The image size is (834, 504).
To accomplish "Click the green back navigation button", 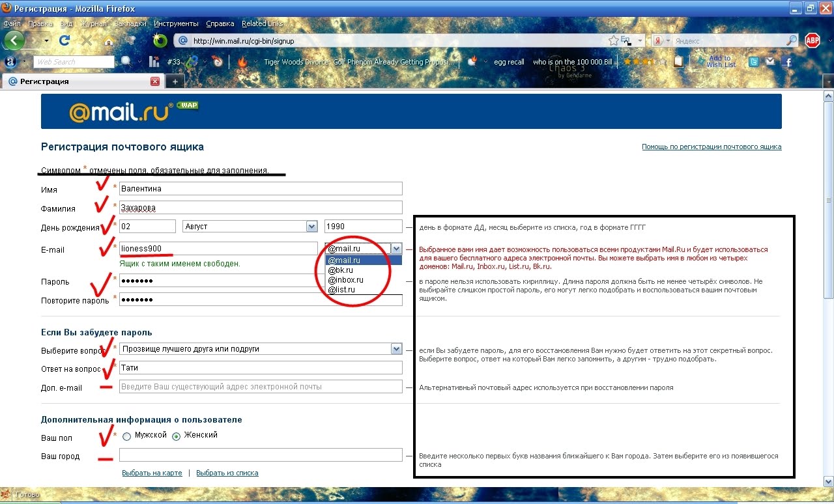I will pyautogui.click(x=14, y=40).
